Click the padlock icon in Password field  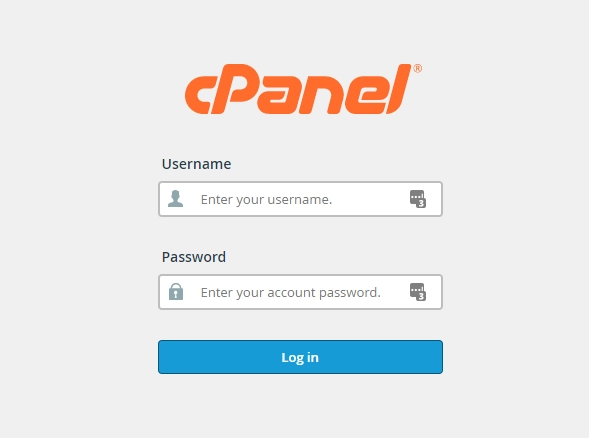point(176,291)
